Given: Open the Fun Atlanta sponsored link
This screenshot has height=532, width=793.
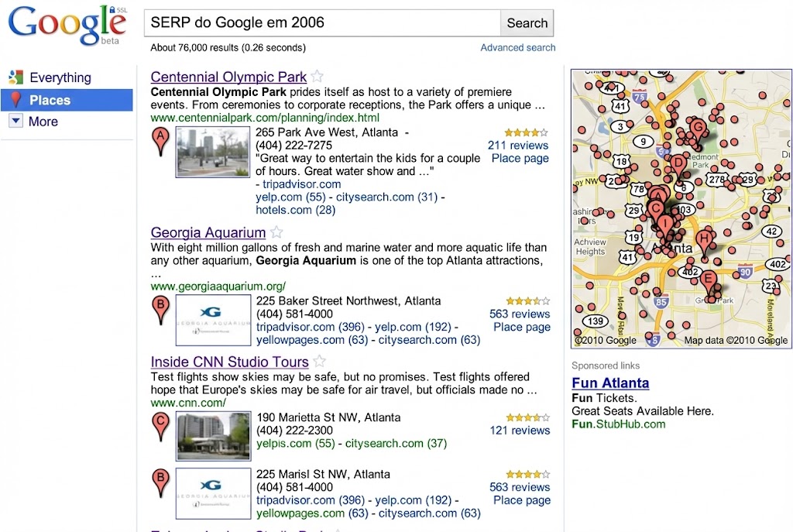Looking at the screenshot, I should point(610,383).
